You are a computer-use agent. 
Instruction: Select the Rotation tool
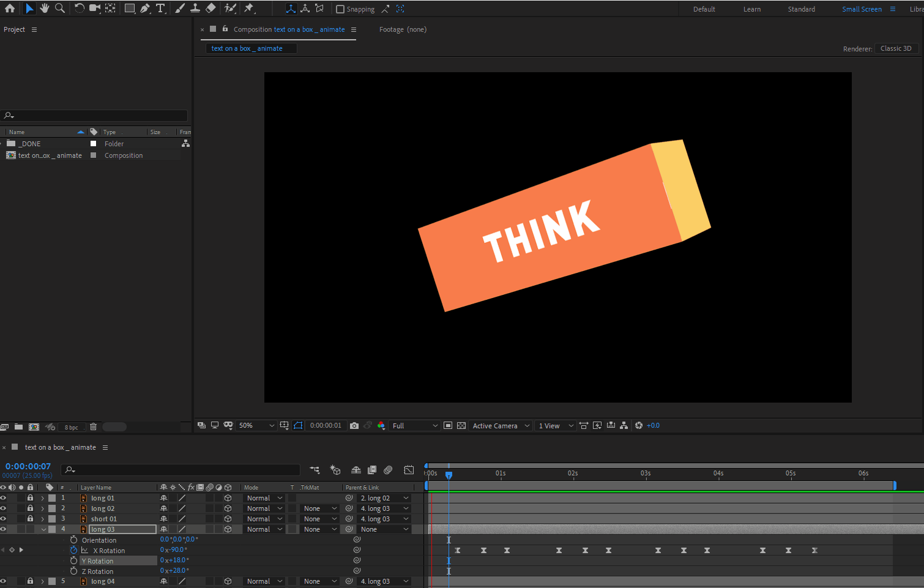click(x=80, y=9)
